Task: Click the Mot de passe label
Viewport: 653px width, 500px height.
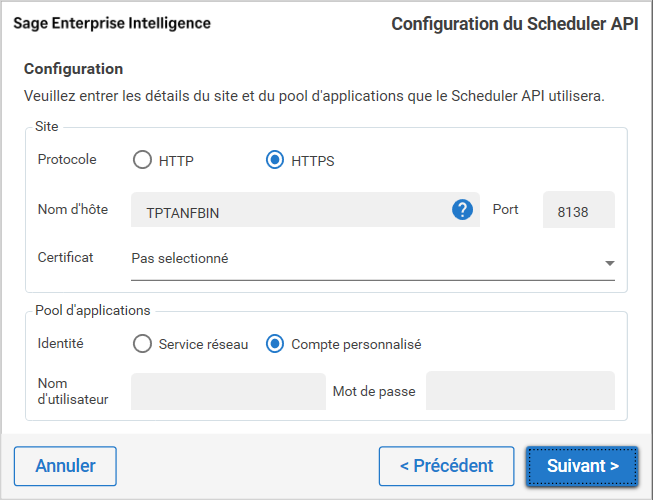Action: coord(372,391)
